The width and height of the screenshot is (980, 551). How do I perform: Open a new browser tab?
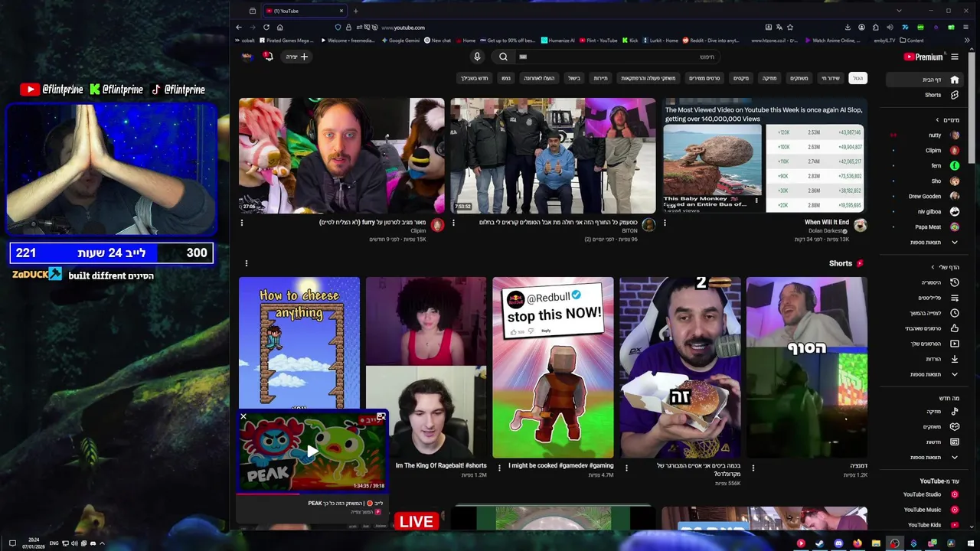pyautogui.click(x=355, y=11)
